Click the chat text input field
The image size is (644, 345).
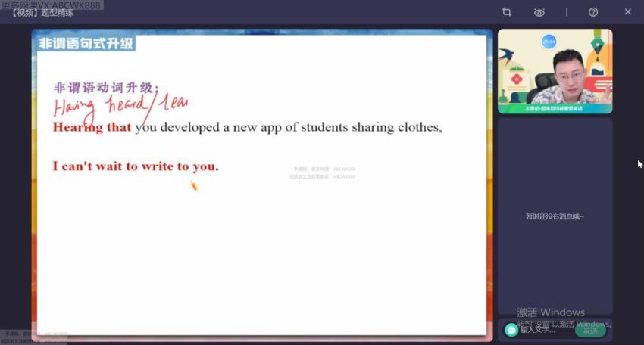pyautogui.click(x=542, y=329)
